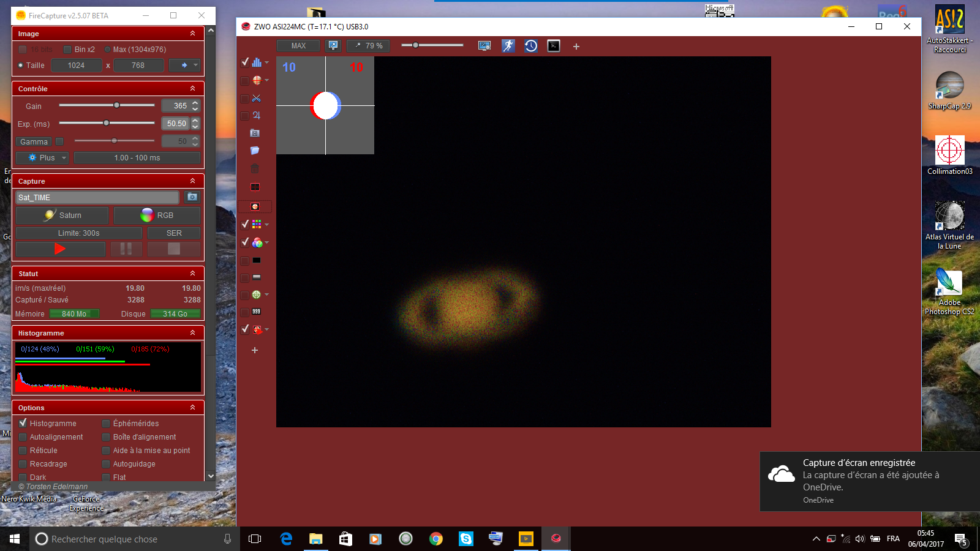The width and height of the screenshot is (980, 551).
Task: Click the Limite: 300s button
Action: 79,233
